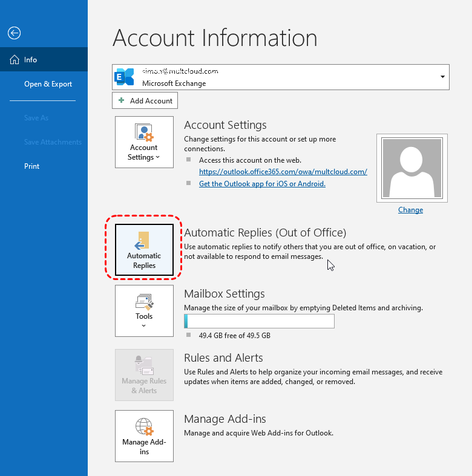Click the Manage Rules & Alerts icon
The height and width of the screenshot is (476, 472).
[144, 365]
